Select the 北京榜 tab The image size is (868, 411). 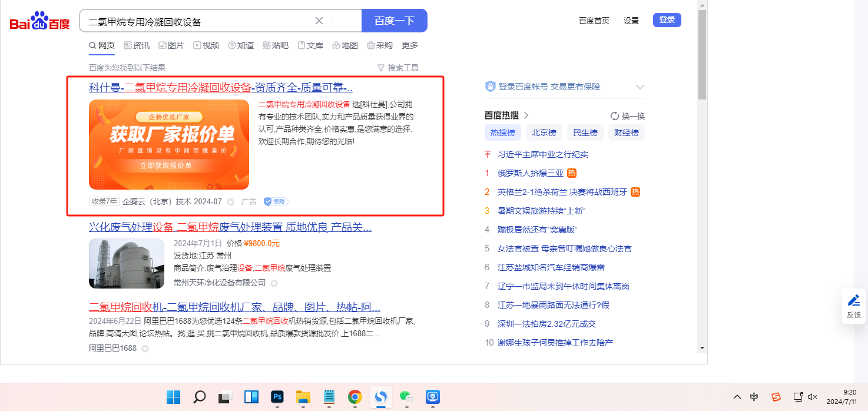(x=544, y=132)
